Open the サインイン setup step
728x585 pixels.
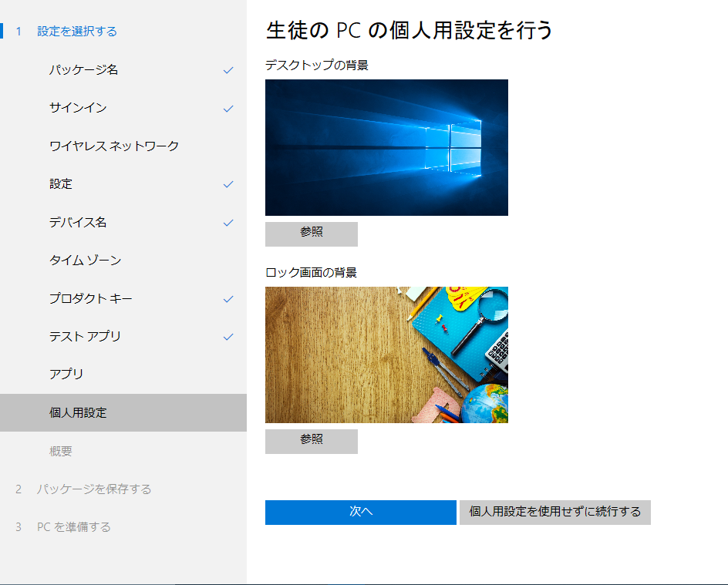click(77, 108)
